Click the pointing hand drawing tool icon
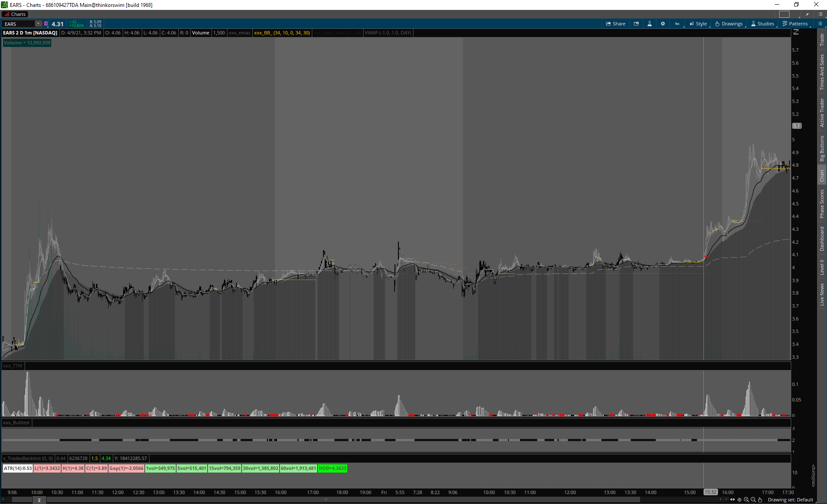Image resolution: width=827 pixels, height=504 pixels. click(x=760, y=500)
